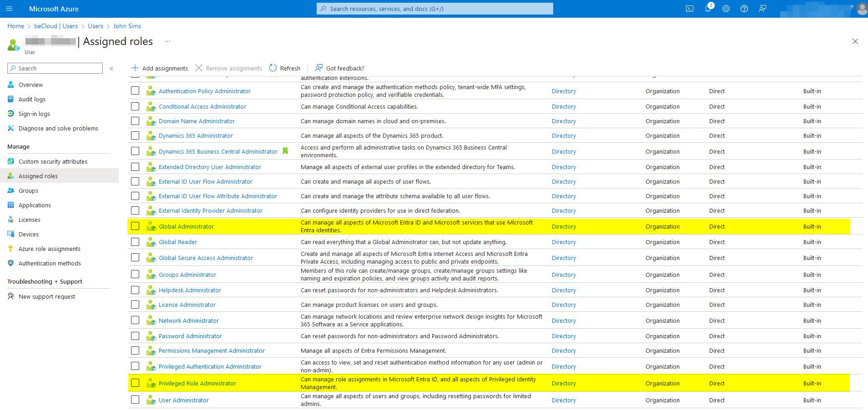Viewport: 868px width, 410px height.
Task: Open the more options ellipsis beside Assigned roles
Action: pos(167,41)
